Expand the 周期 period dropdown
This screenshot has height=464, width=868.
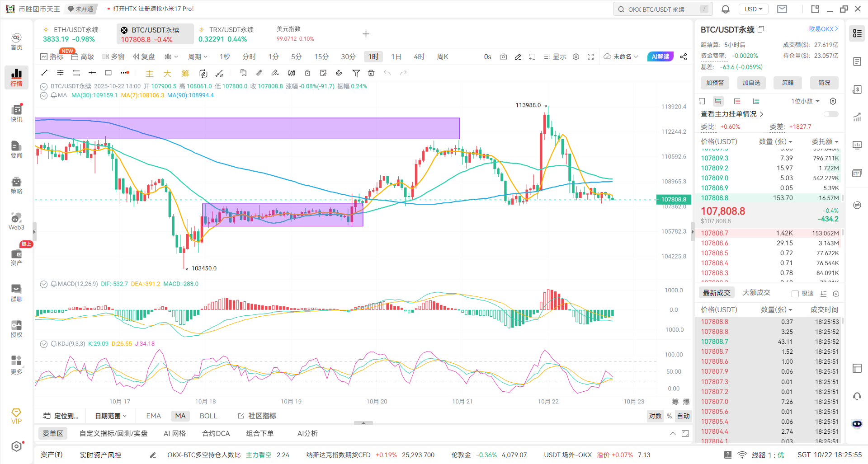point(198,56)
